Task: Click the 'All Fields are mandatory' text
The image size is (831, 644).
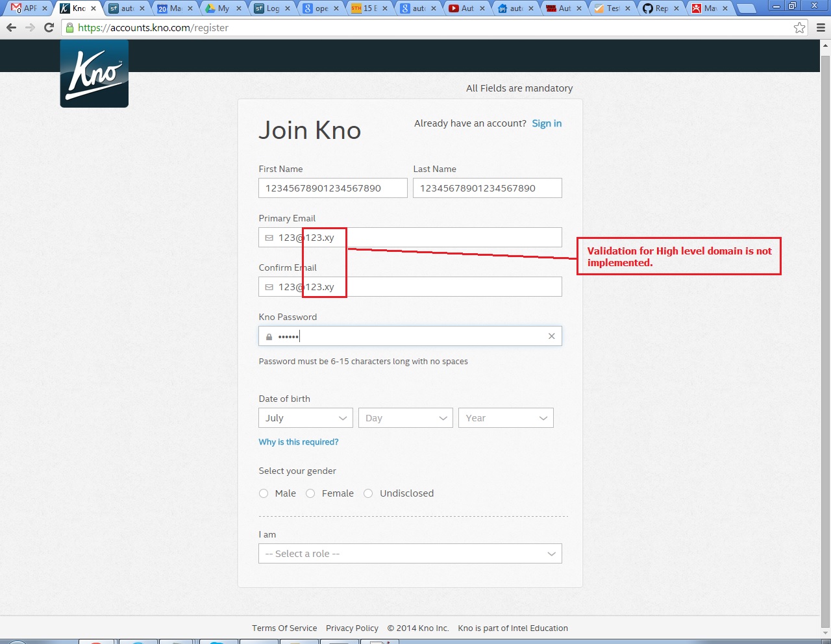Action: (x=519, y=88)
